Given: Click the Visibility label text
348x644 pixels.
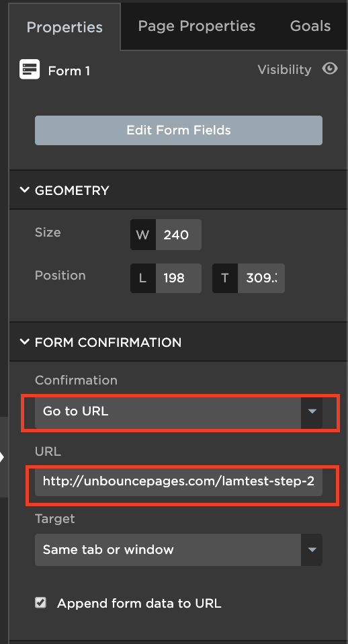Looking at the screenshot, I should point(284,69).
